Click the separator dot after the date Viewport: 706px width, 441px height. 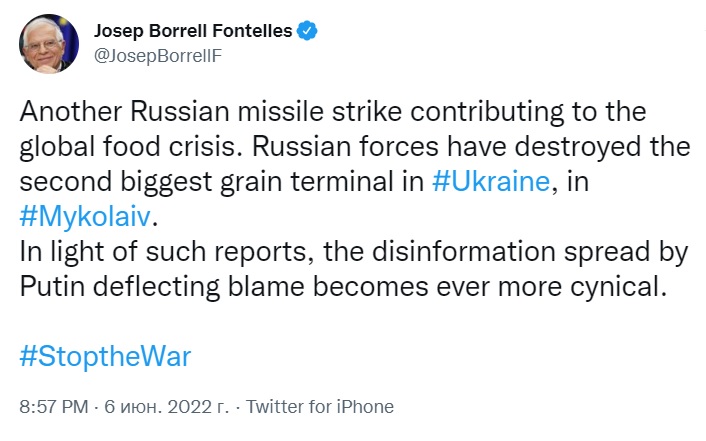238,407
